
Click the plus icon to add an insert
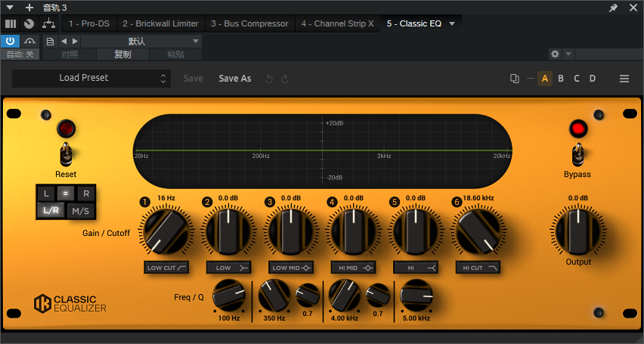tap(29, 8)
